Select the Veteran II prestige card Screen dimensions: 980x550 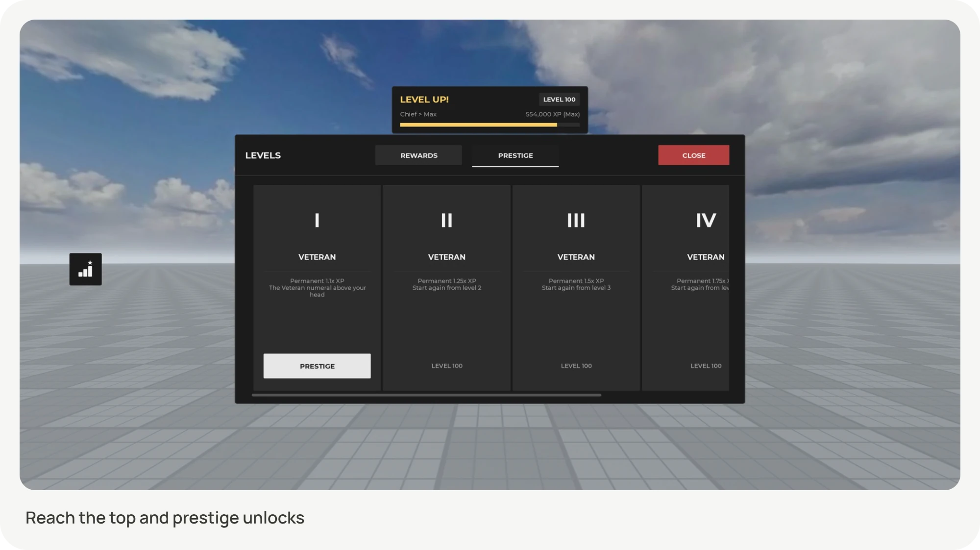(x=446, y=288)
